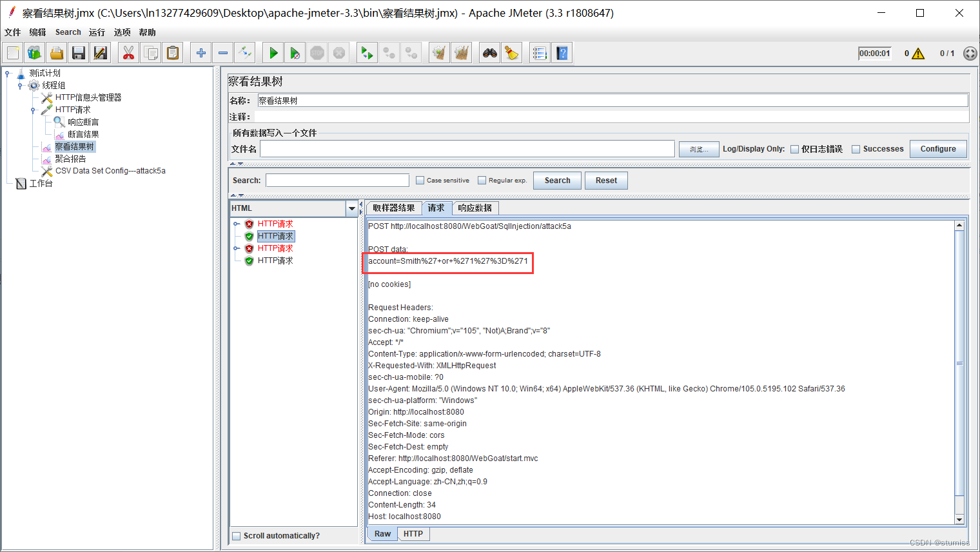
Task: Save the test plan with floppy icon
Action: point(79,53)
